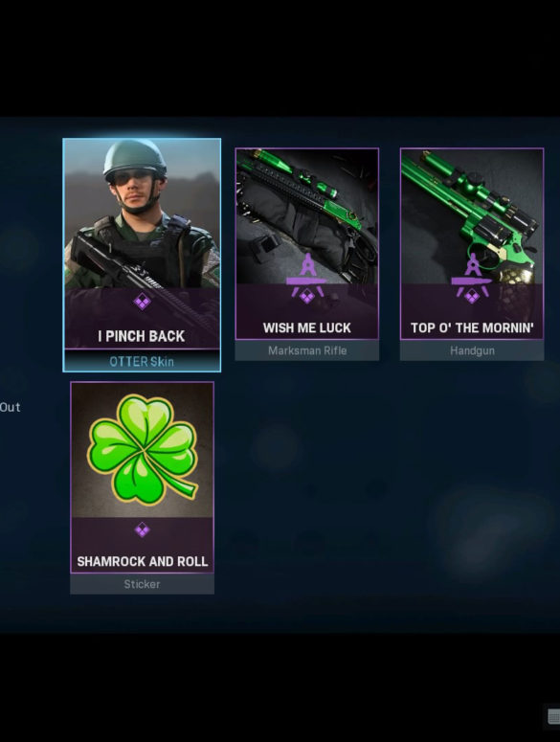This screenshot has width=560, height=742.
Task: Click the partially visible Out option at left
Action: [x=10, y=407]
